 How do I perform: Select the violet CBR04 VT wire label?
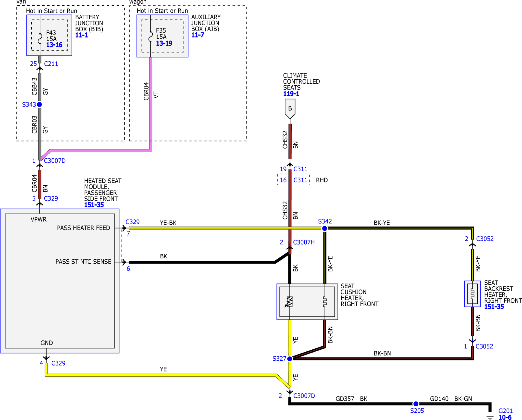tap(151, 91)
